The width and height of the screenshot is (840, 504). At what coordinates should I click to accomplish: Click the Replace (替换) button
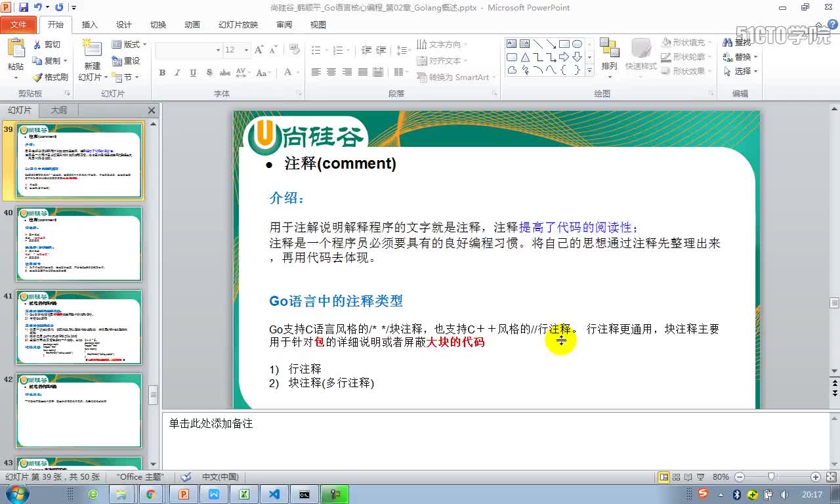[x=740, y=56]
